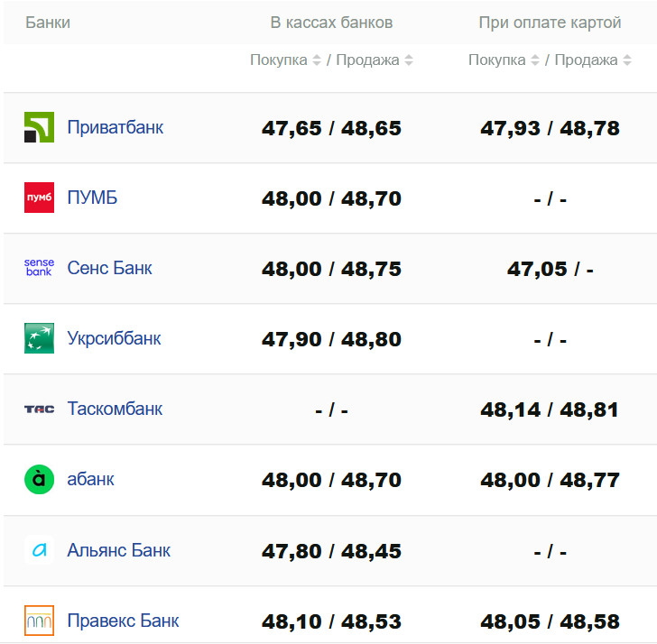This screenshot has width=657, height=644.
Task: Select the При оплате картой column header
Action: coord(550,23)
